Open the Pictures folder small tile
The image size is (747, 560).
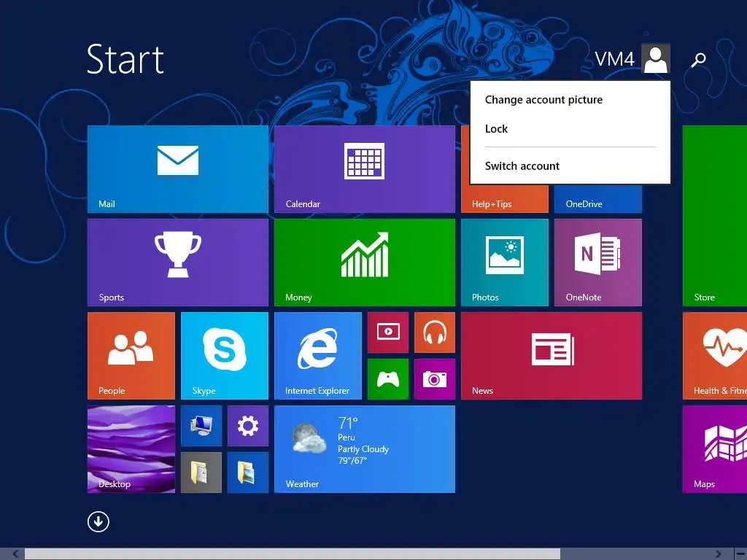click(x=248, y=472)
